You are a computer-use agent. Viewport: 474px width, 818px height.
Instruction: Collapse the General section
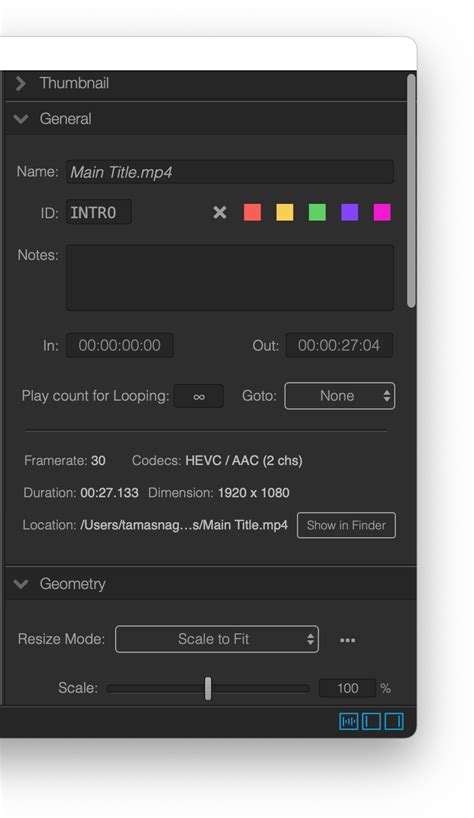(x=21, y=119)
